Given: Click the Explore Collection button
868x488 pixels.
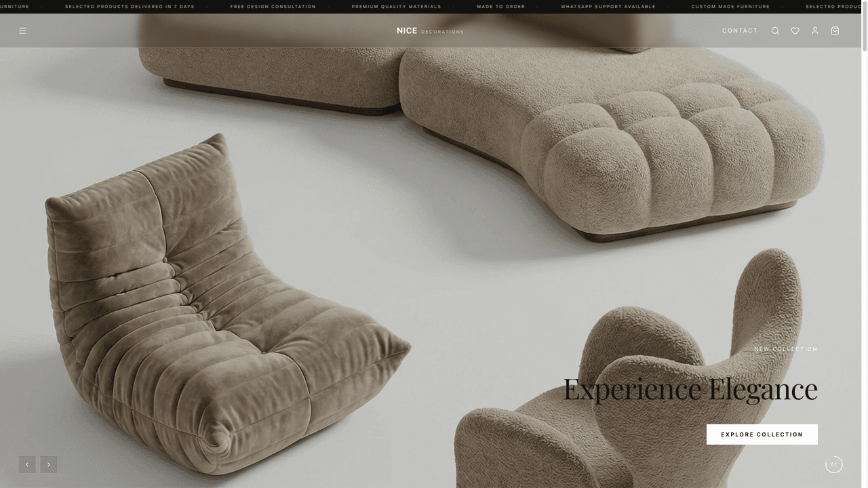Looking at the screenshot, I should [762, 434].
